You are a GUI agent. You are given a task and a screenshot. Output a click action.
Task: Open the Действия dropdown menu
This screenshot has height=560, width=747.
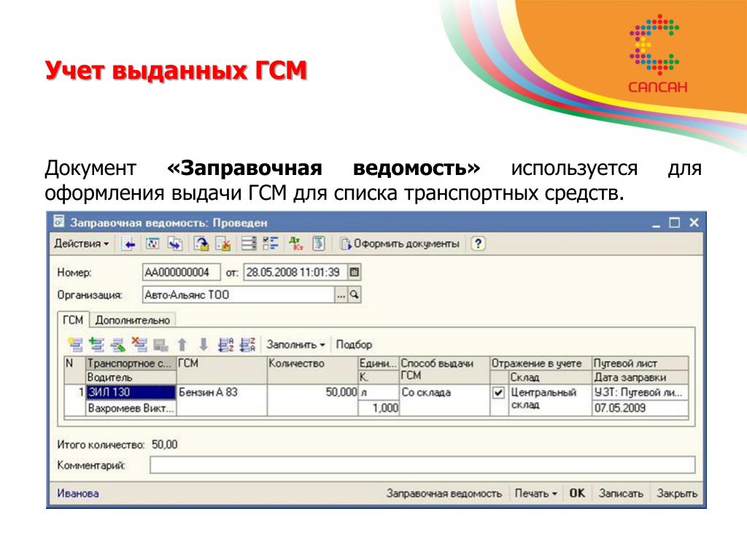click(x=81, y=244)
